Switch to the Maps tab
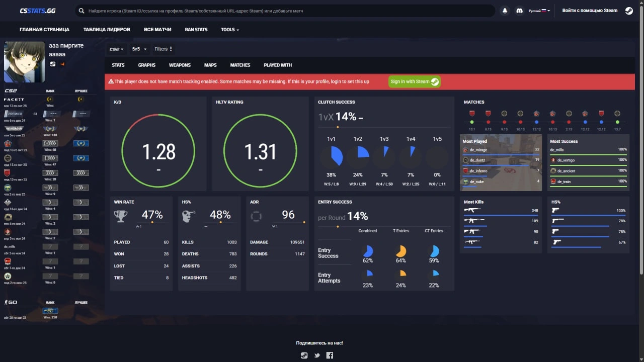Screen dimensions: 644x362 coord(210,65)
